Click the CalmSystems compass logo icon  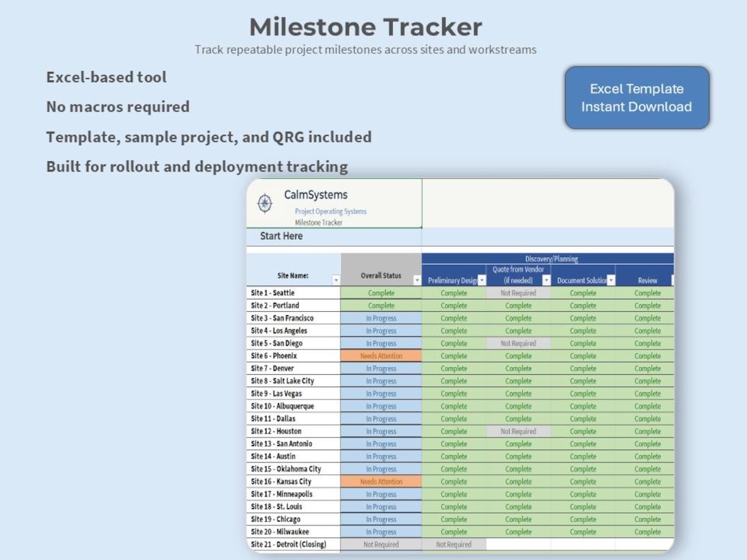265,203
